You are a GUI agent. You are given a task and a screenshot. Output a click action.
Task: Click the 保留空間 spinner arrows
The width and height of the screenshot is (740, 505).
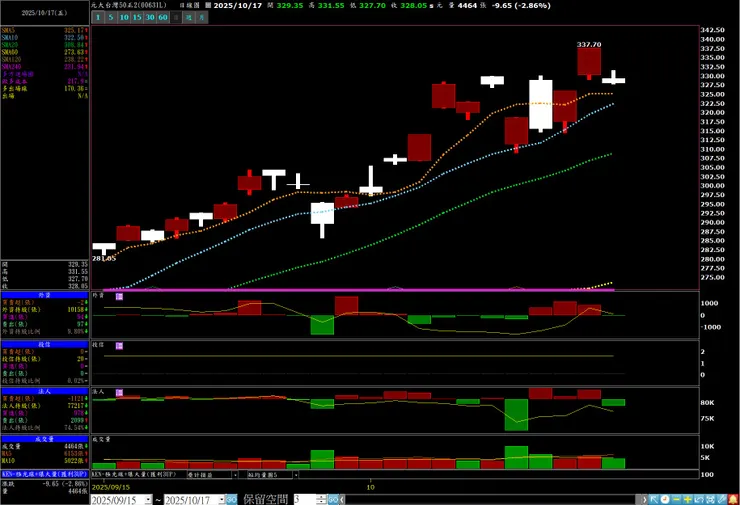[x=321, y=499]
